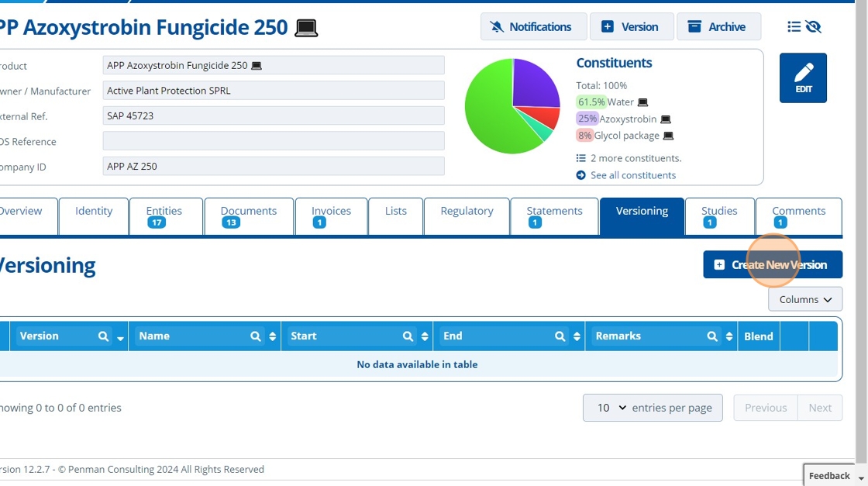Click the Company ID field APP AZ 250
Image resolution: width=868 pixels, height=486 pixels.
pos(274,166)
